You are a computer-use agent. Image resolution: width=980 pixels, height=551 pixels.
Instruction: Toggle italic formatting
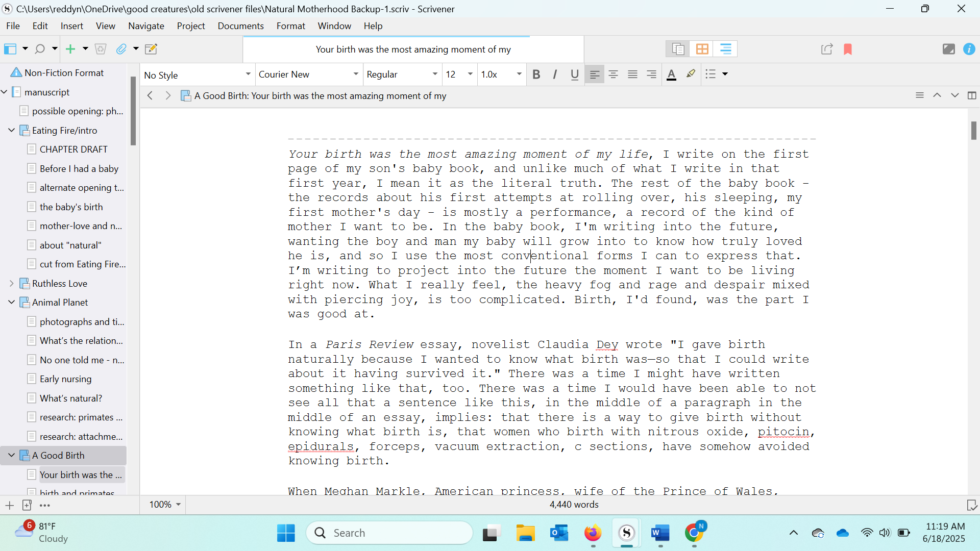[555, 74]
